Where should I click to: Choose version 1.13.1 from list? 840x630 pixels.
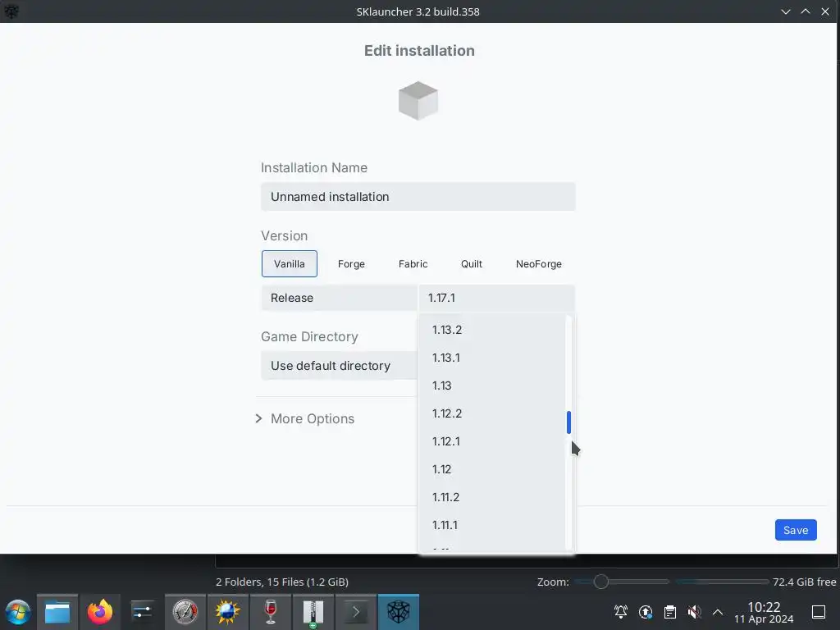[x=492, y=358]
